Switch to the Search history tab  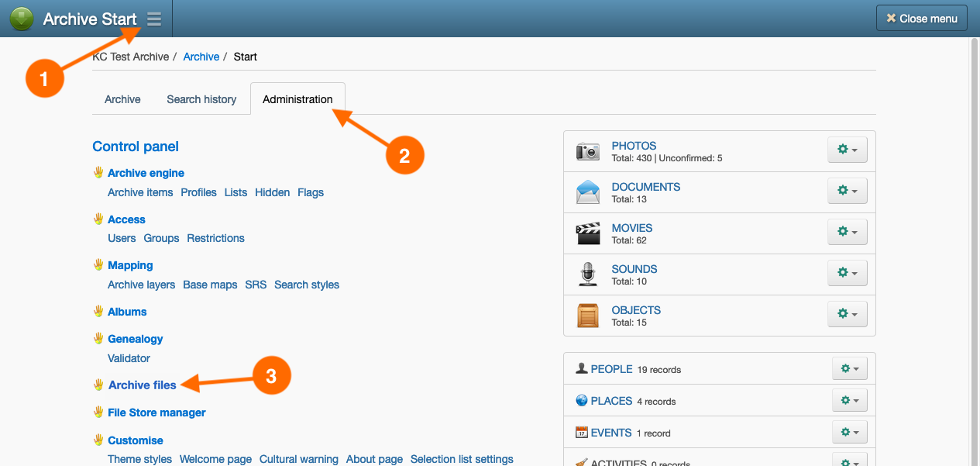201,99
